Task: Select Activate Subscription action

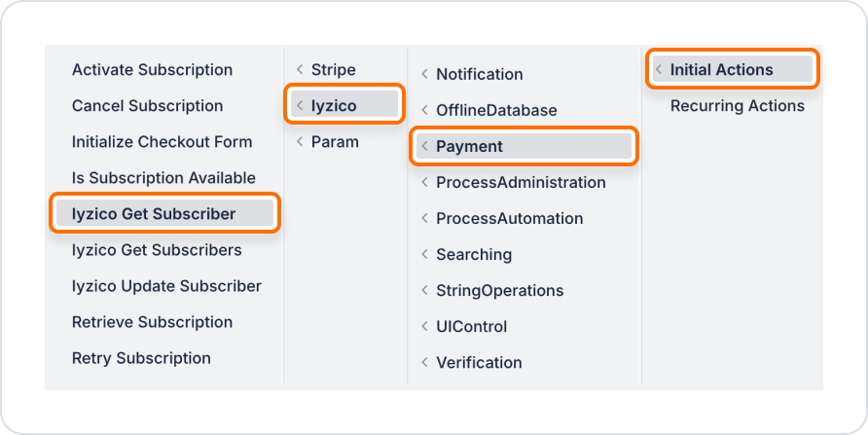Action: [152, 70]
